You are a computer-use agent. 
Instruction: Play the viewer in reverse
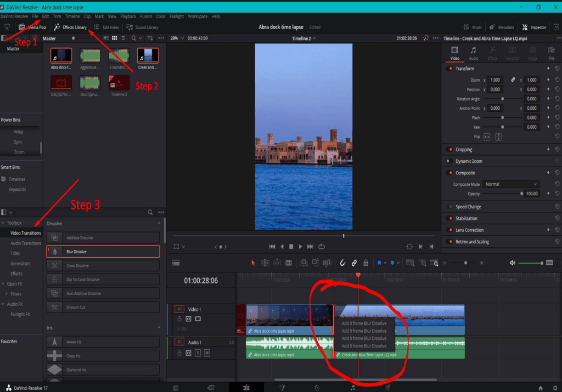282,247
